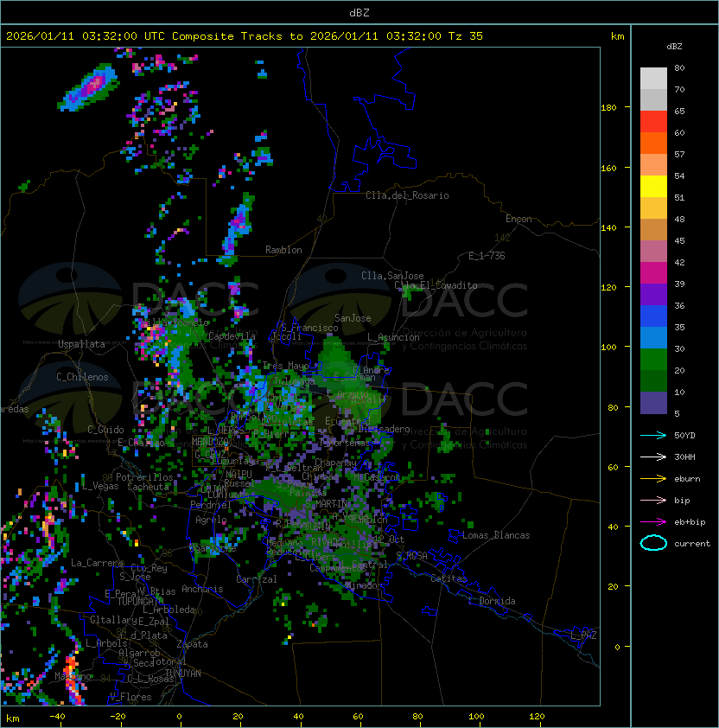Click the 'Anchoris' location label

coord(202,589)
